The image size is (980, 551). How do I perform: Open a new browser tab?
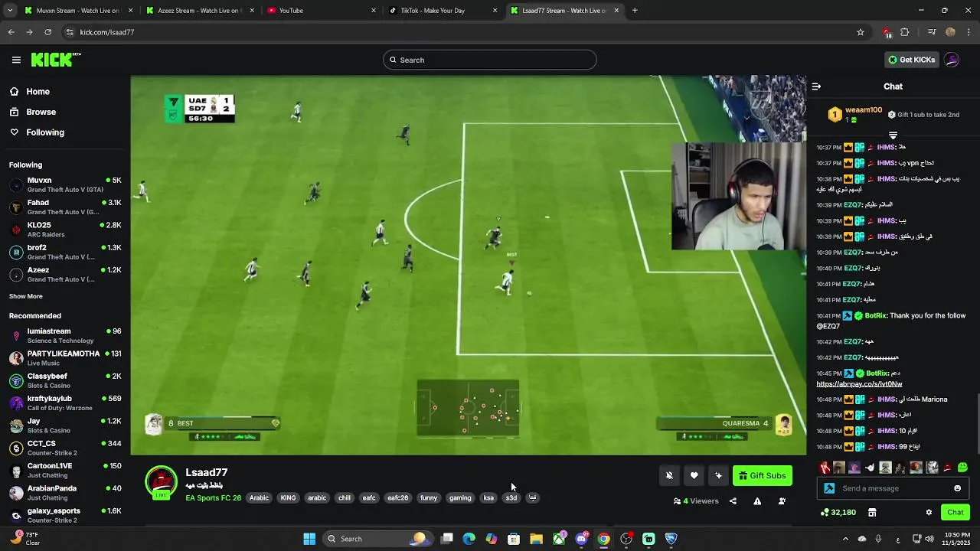(635, 11)
